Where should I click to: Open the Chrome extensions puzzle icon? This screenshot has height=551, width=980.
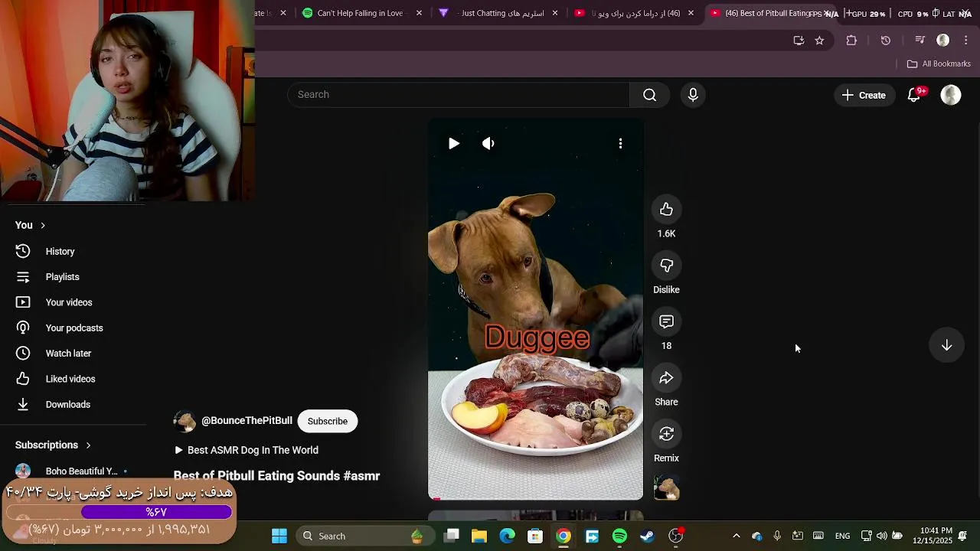pos(851,41)
